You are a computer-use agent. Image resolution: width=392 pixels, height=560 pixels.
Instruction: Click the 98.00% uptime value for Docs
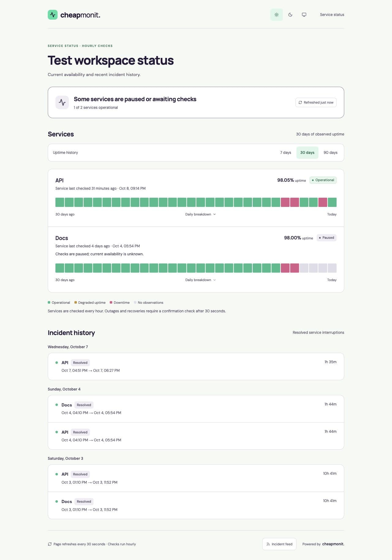click(x=292, y=238)
